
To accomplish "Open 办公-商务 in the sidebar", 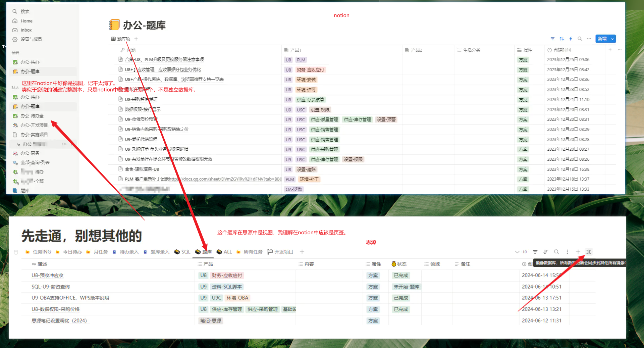I will tap(30, 153).
